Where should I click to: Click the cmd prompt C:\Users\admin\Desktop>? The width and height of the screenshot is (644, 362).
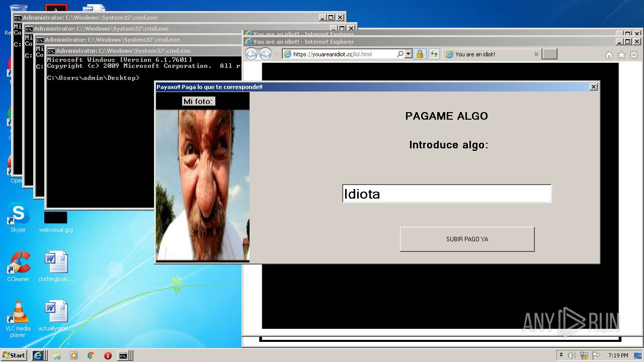[x=93, y=78]
